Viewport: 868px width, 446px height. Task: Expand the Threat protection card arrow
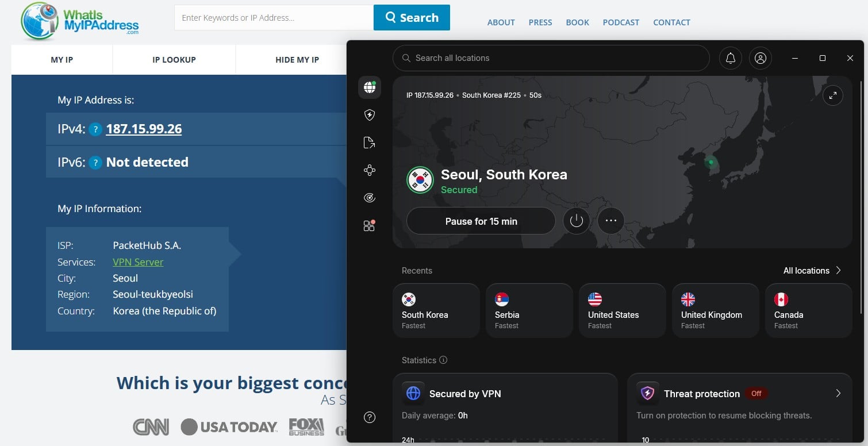[838, 394]
